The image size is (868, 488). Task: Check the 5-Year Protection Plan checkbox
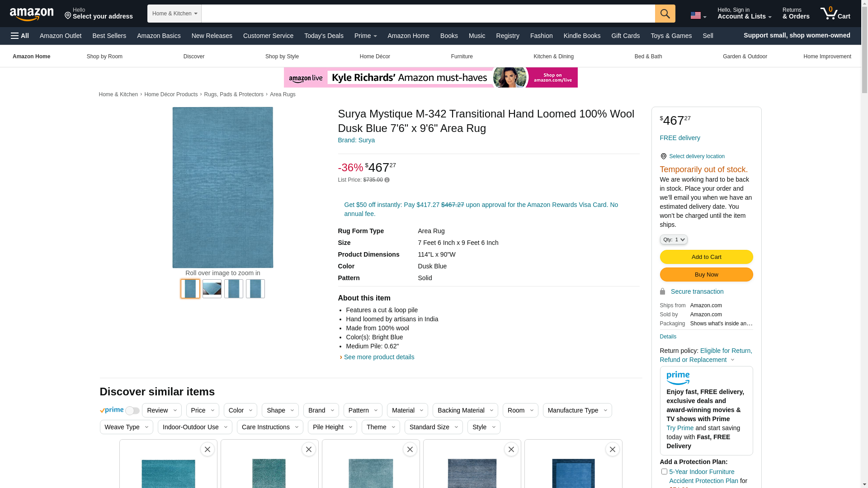[664, 472]
